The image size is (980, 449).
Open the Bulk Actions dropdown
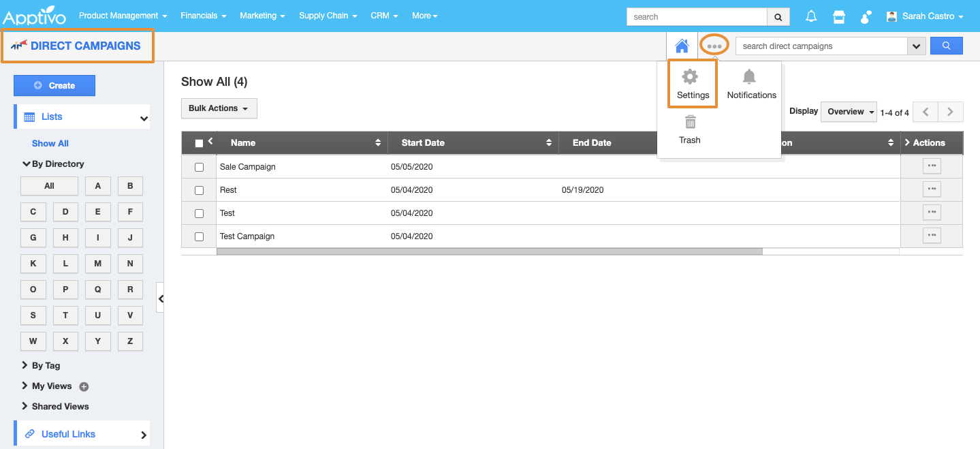[219, 108]
